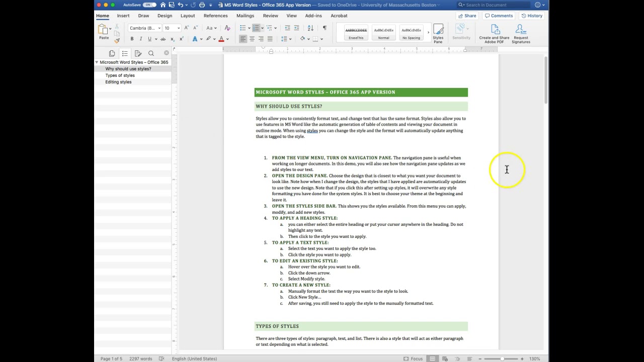This screenshot has height=362, width=644.
Task: Click the text highlight pen icon
Action: (208, 39)
